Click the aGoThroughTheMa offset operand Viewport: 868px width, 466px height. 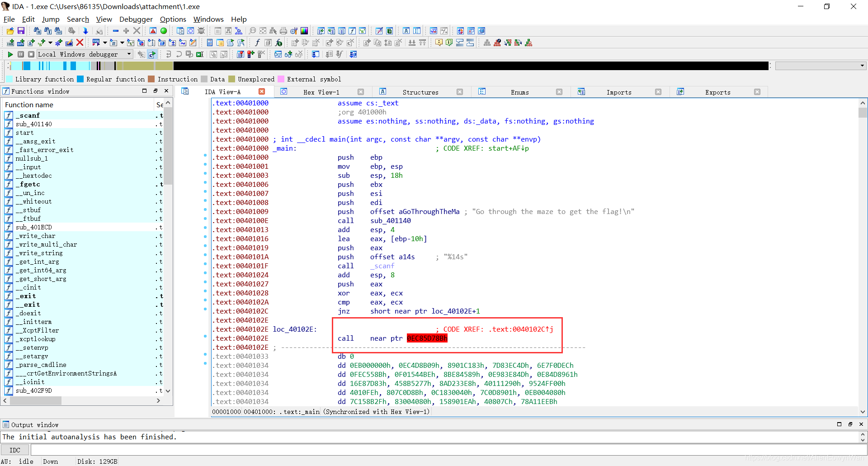point(429,212)
